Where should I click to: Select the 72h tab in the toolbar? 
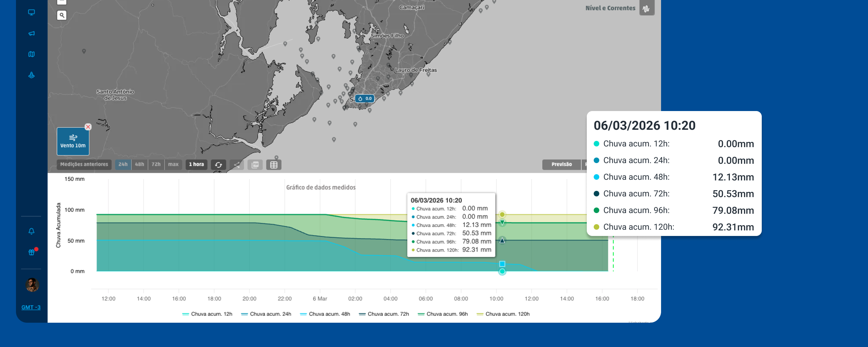(156, 164)
